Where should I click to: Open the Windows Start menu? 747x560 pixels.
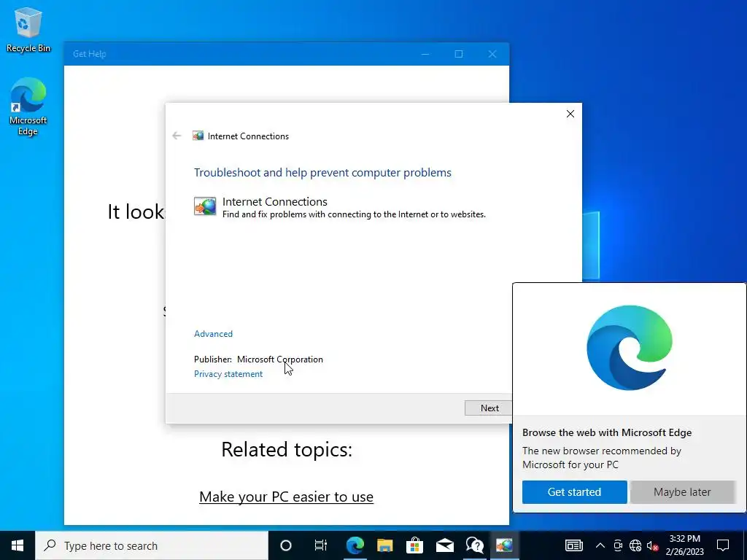18,545
